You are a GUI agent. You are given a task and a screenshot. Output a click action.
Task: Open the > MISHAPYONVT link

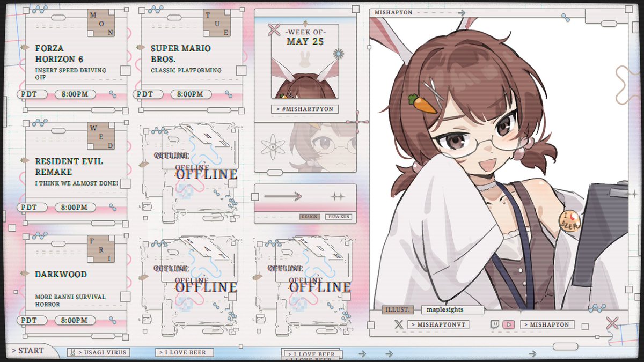[x=438, y=324]
